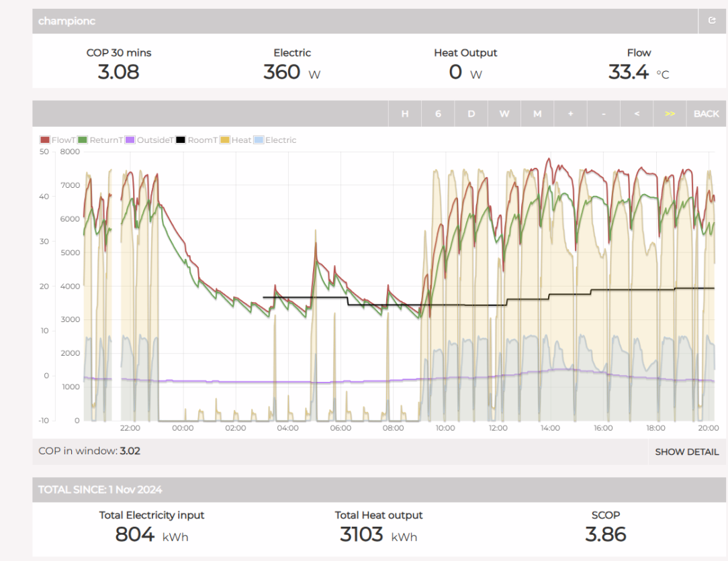Viewport: 728px width, 561px height.
Task: Select the 6 hour view button
Action: click(x=438, y=113)
